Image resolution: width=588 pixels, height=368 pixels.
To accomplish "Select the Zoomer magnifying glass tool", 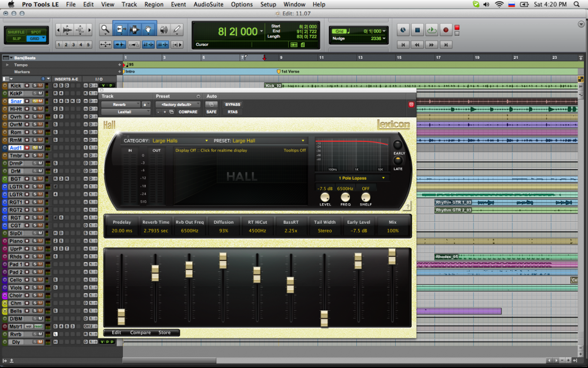I will pos(105,29).
